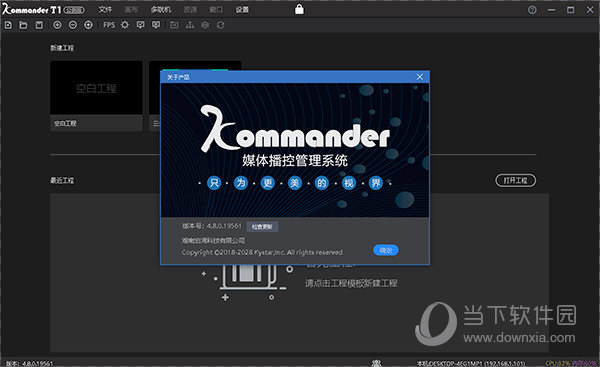Confirm the about dialog with 确定
This screenshot has height=367, width=600.
pyautogui.click(x=386, y=250)
